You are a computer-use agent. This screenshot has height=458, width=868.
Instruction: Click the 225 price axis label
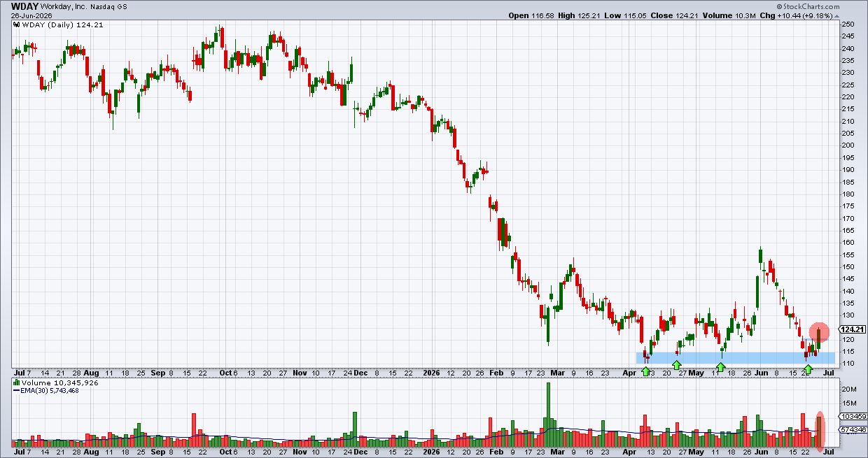click(848, 85)
